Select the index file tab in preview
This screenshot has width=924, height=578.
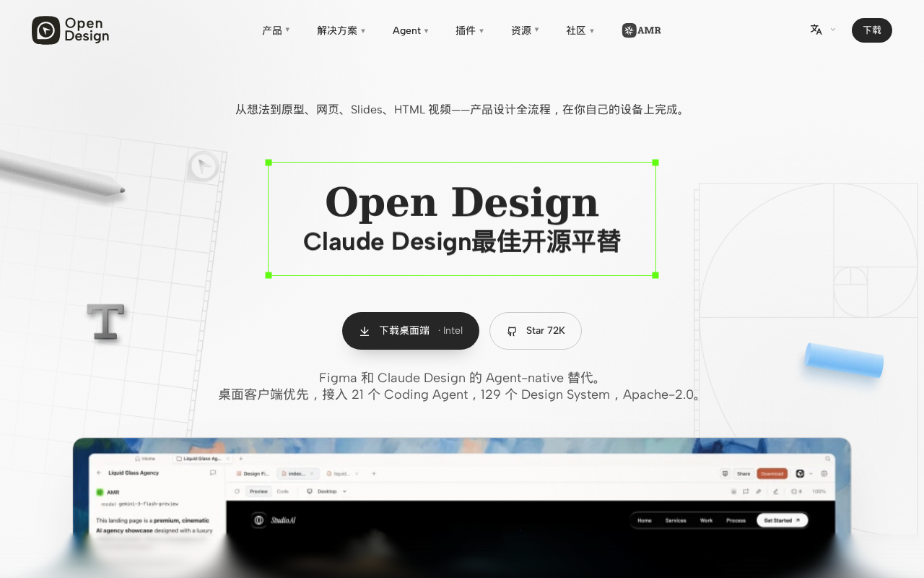point(297,474)
